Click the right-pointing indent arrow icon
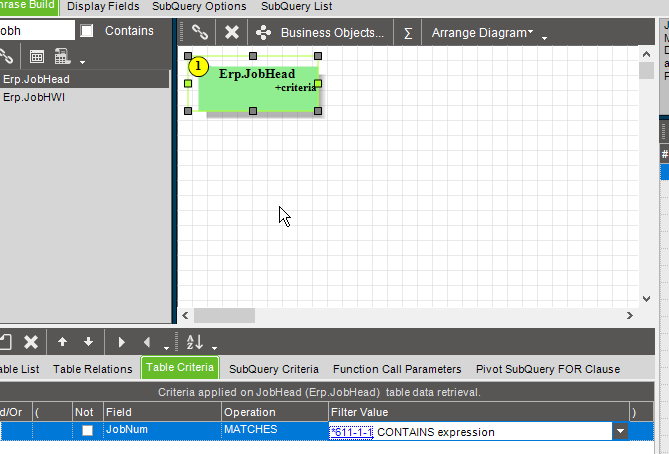 point(122,342)
